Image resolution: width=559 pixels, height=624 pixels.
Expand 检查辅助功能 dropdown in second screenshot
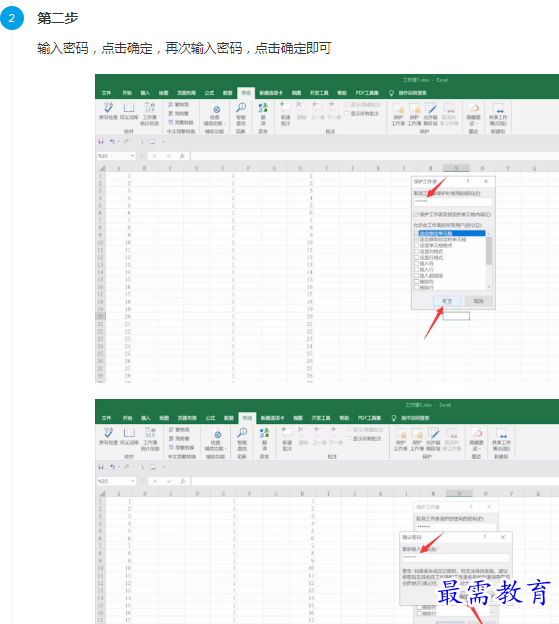226,448
